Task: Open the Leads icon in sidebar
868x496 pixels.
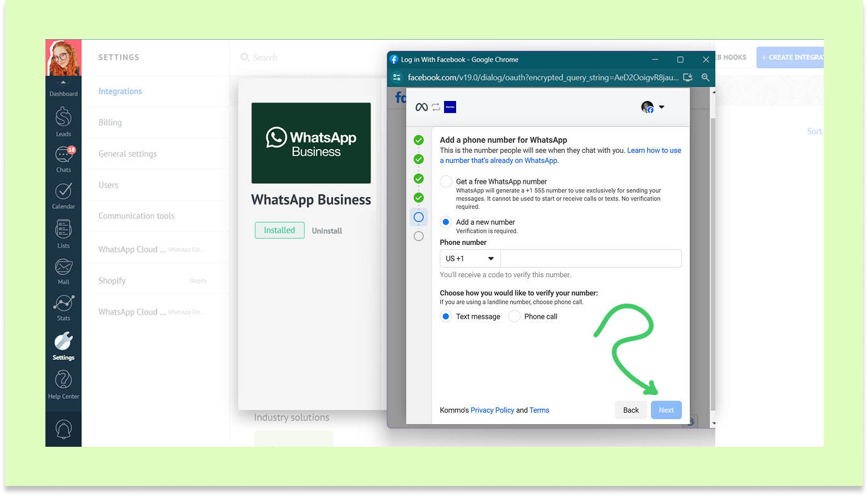Action: click(63, 121)
